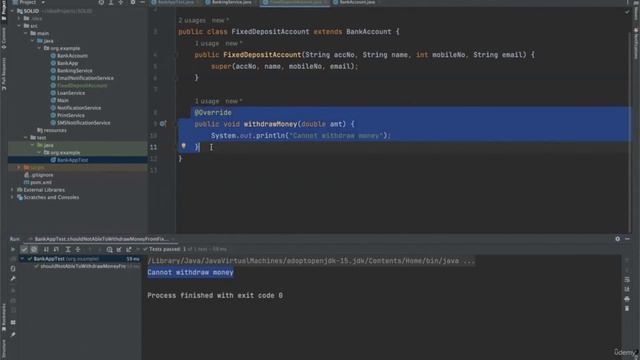
Task: Open Project panel gear options
Action: (133, 2)
